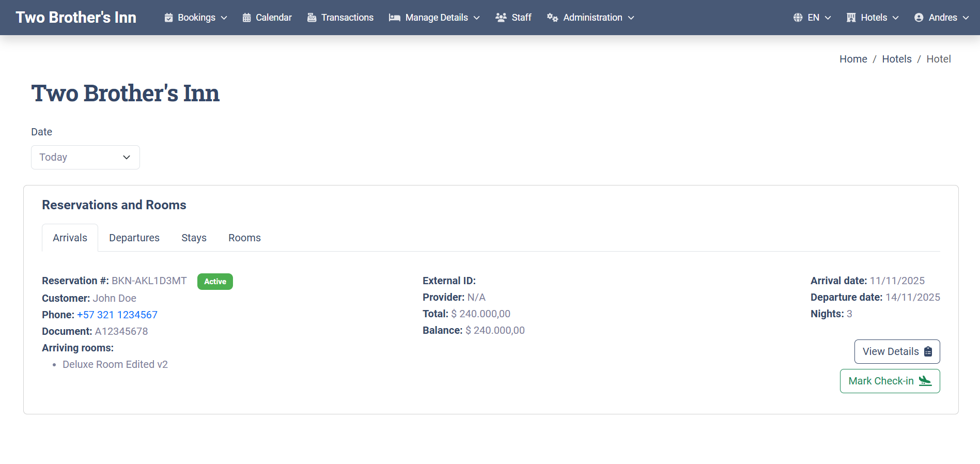Click the clipboard icon in View Details
The width and height of the screenshot is (980, 464).
point(928,351)
